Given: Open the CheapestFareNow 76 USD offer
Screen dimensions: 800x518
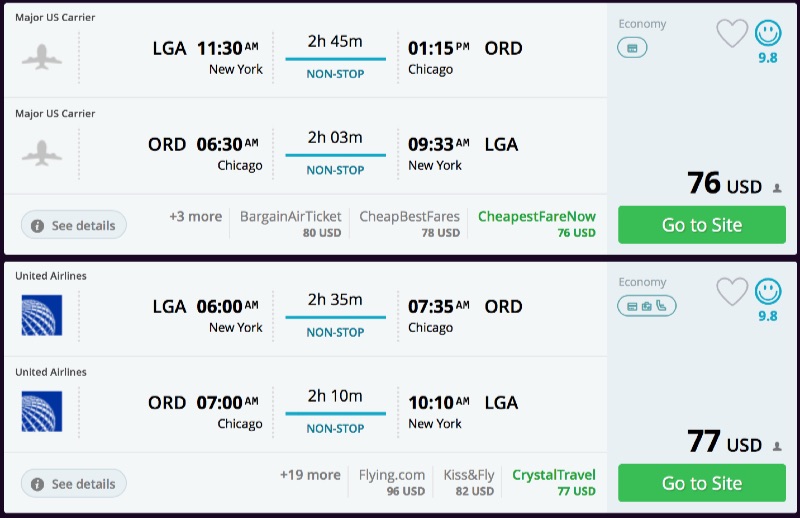Looking at the screenshot, I should [x=536, y=223].
